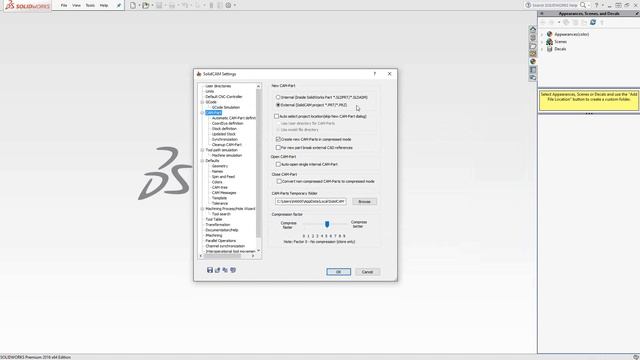Image resolution: width=640 pixels, height=360 pixels.
Task: Select Spin and Feed in tree
Action: (x=223, y=177)
